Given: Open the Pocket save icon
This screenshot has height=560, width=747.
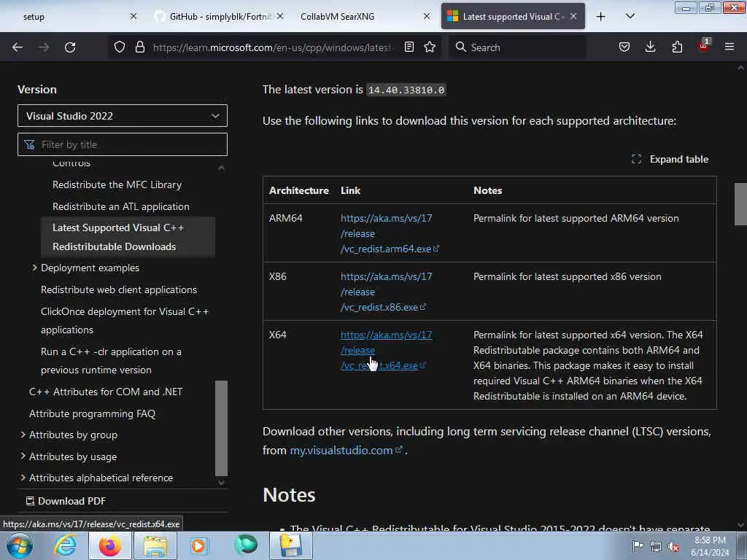Looking at the screenshot, I should coord(624,47).
